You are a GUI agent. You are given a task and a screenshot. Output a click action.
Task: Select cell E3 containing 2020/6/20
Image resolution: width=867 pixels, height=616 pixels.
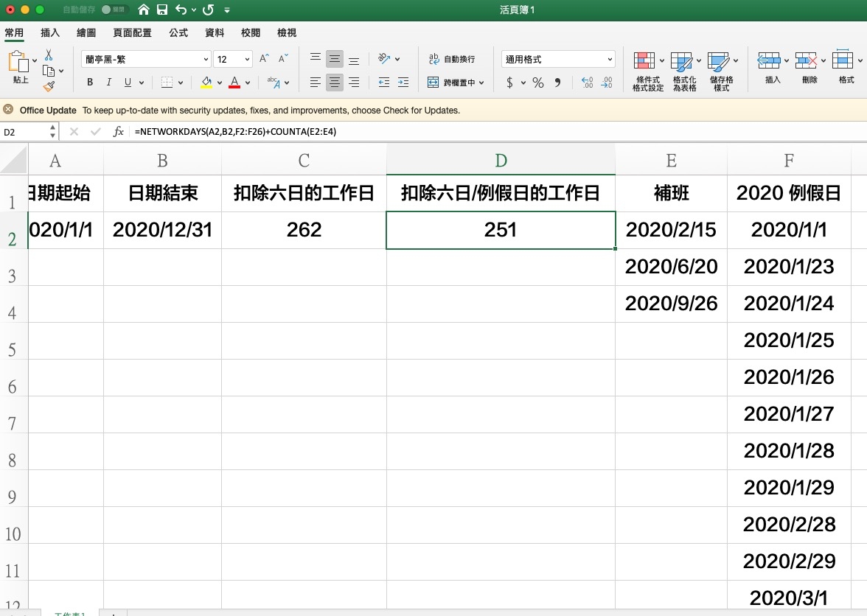tap(671, 267)
